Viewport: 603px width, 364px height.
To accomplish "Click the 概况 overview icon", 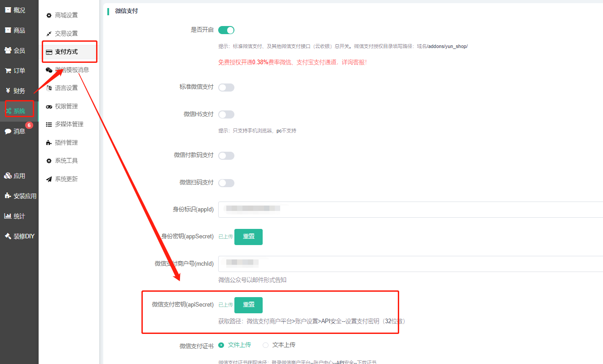I will [8, 10].
